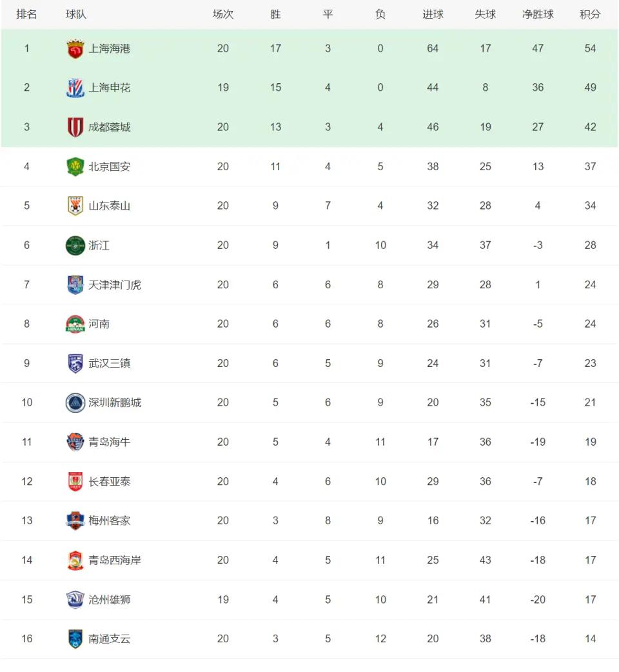The height and width of the screenshot is (672, 619).
Task: Click the 武汉三镇 blue shield crest
Action: coord(75,364)
